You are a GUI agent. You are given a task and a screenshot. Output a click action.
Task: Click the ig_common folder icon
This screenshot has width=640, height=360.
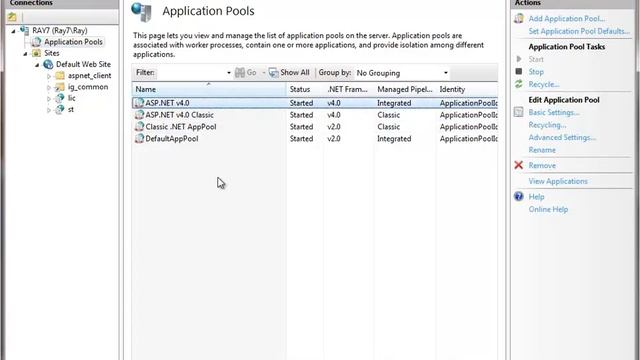(60, 87)
